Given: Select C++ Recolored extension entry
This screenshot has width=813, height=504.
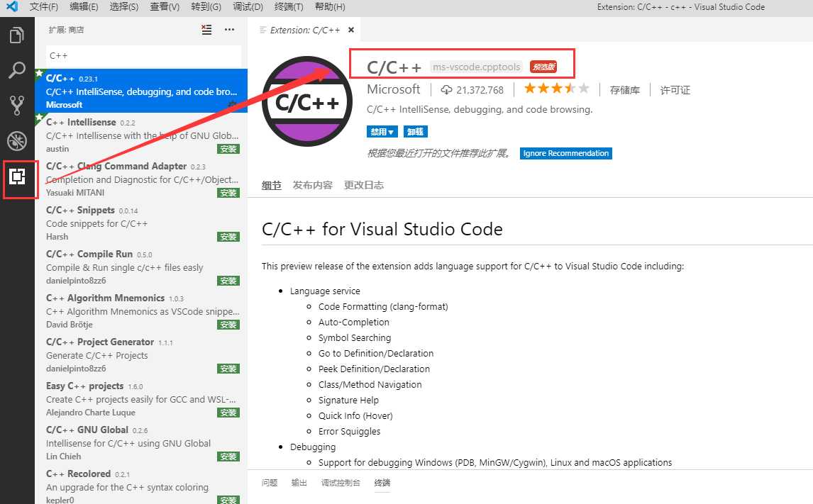Looking at the screenshot, I should (141, 485).
